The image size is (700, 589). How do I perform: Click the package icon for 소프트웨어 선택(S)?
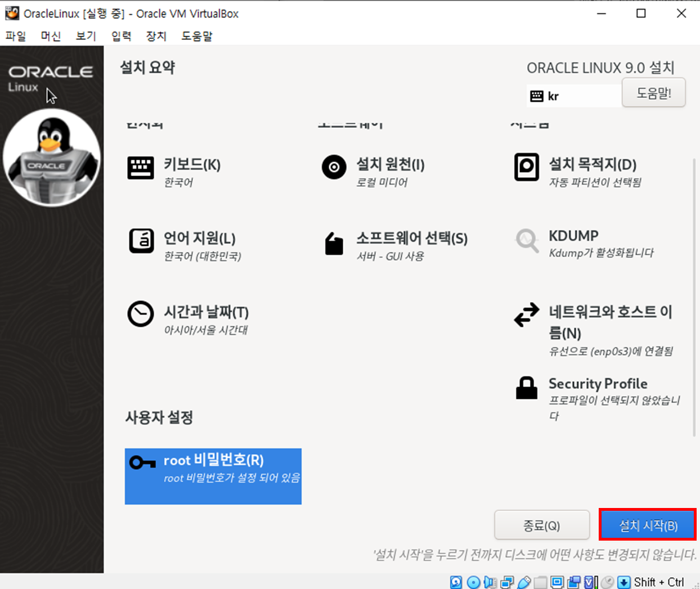click(x=334, y=244)
